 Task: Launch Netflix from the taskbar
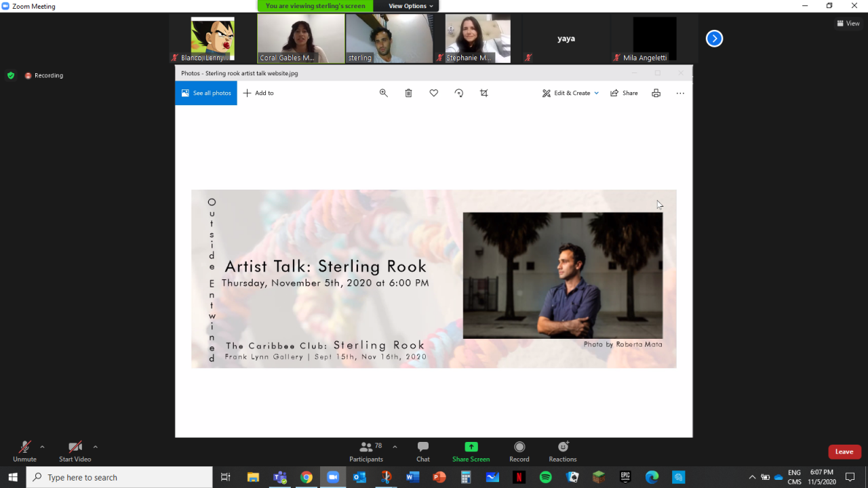click(x=519, y=477)
